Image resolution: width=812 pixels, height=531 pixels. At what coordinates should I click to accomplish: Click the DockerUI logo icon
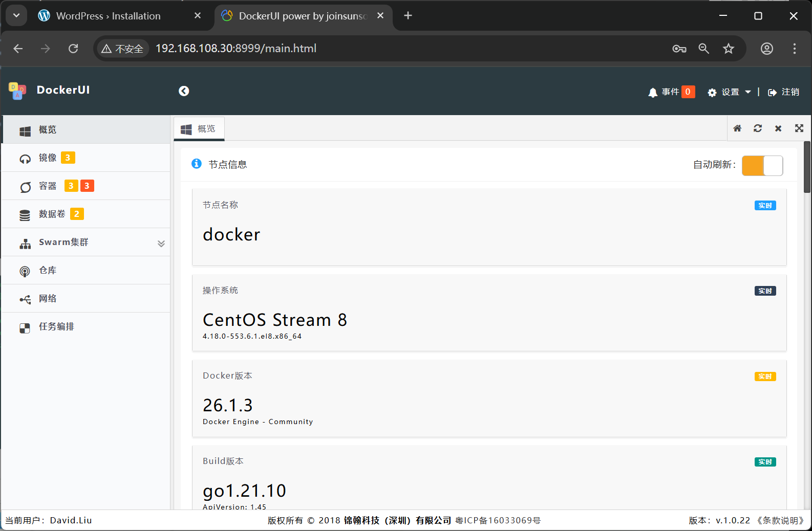point(17,91)
